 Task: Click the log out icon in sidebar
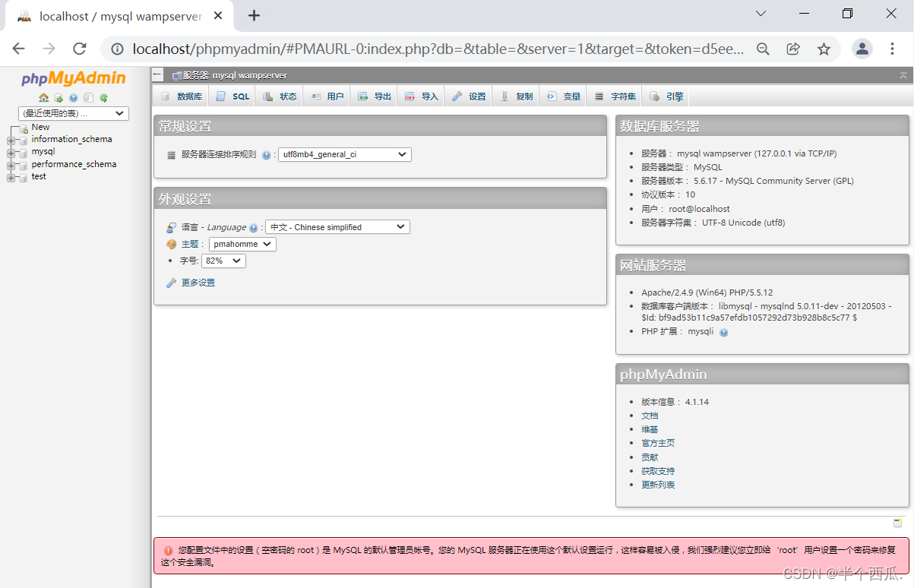tap(59, 98)
